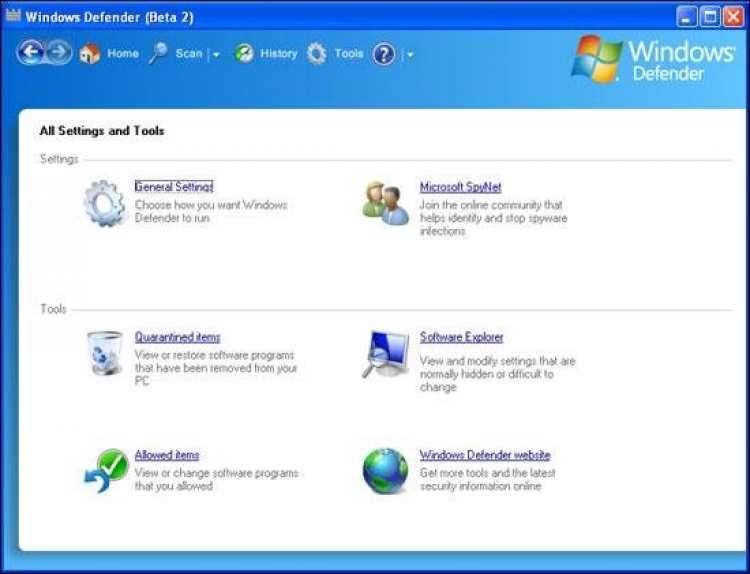Open the Microsoft SpyNet link
The image size is (750, 574).
tap(461, 187)
